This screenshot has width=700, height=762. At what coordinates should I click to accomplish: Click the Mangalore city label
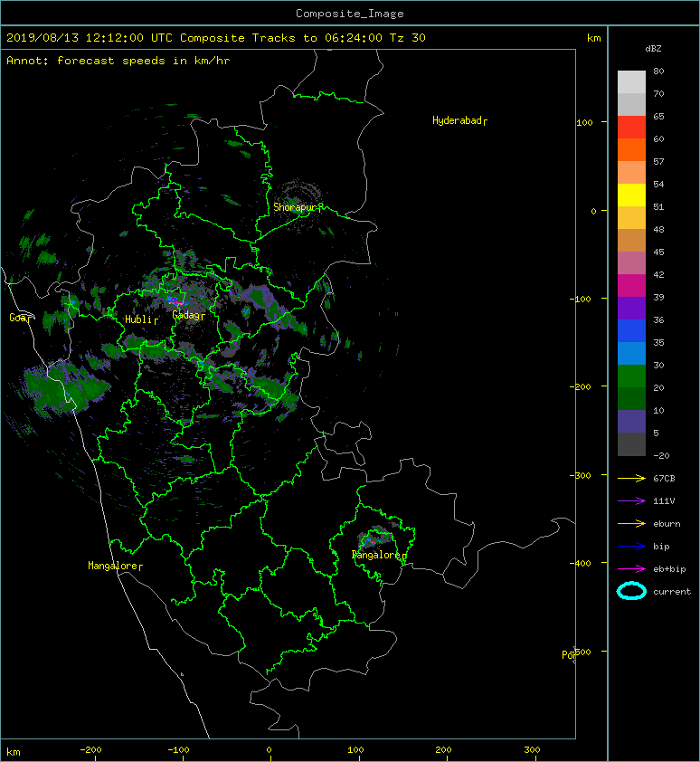point(113,566)
